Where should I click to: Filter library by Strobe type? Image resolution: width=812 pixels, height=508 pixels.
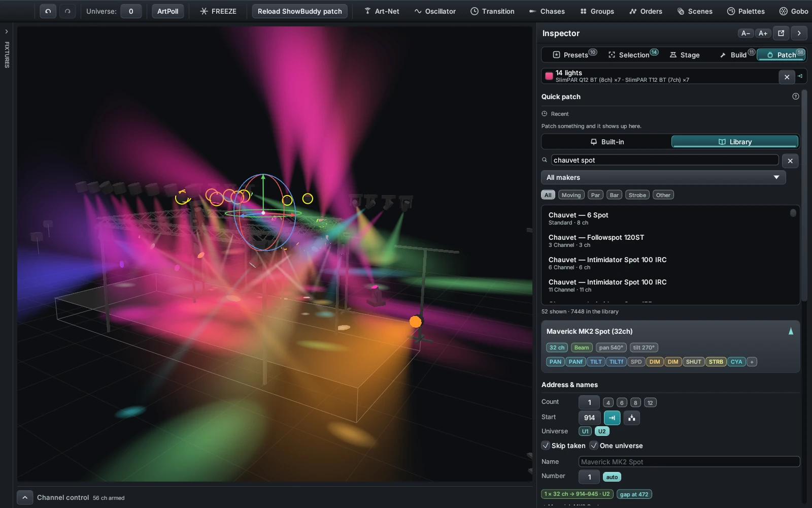click(x=637, y=195)
